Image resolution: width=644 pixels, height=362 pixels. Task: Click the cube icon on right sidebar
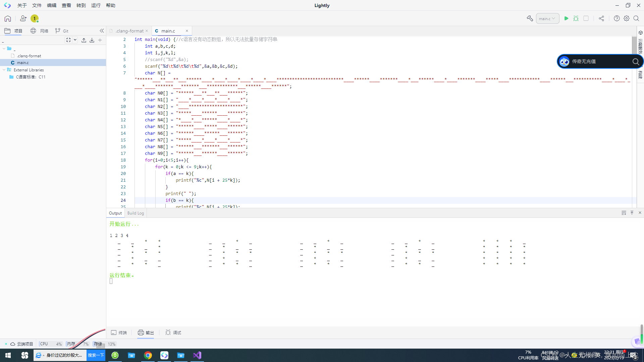[x=640, y=33]
